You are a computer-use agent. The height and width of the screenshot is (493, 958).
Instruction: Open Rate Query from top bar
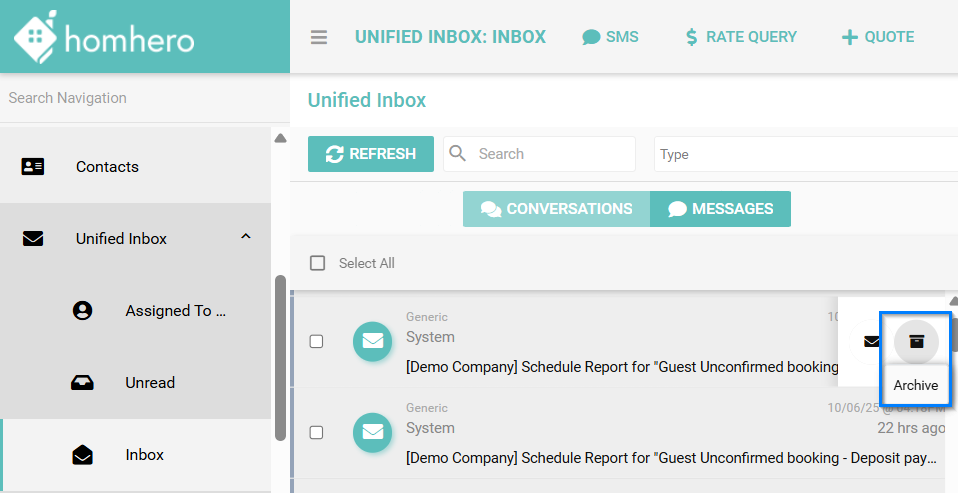(740, 37)
